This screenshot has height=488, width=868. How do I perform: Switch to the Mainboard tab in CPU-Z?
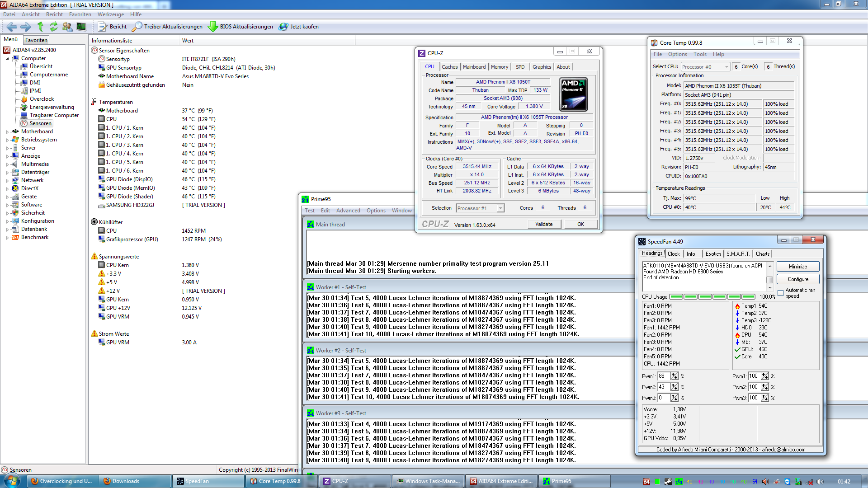click(x=474, y=67)
